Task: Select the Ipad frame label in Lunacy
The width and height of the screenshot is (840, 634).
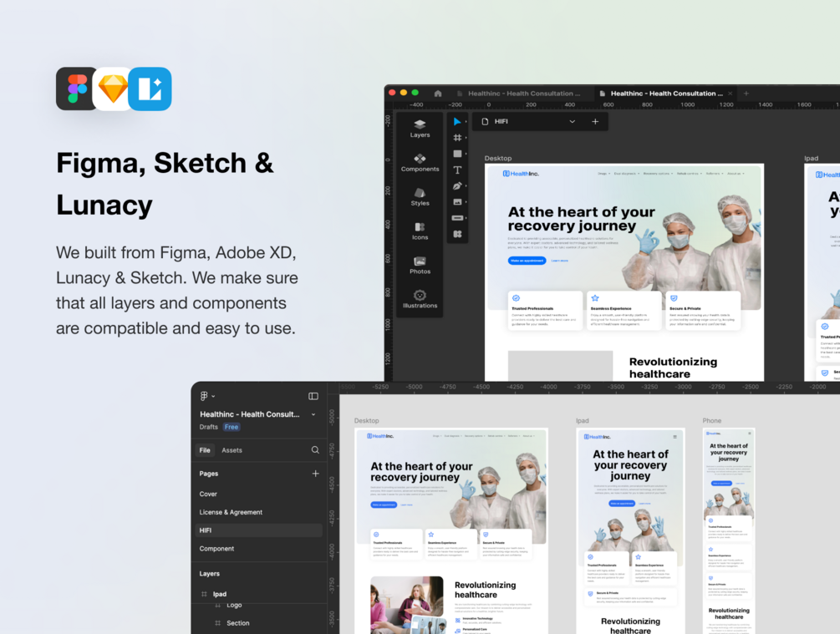Action: click(811, 159)
